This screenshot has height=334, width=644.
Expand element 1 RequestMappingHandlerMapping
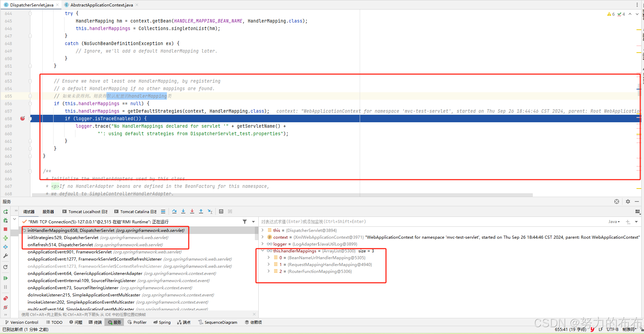click(269, 265)
